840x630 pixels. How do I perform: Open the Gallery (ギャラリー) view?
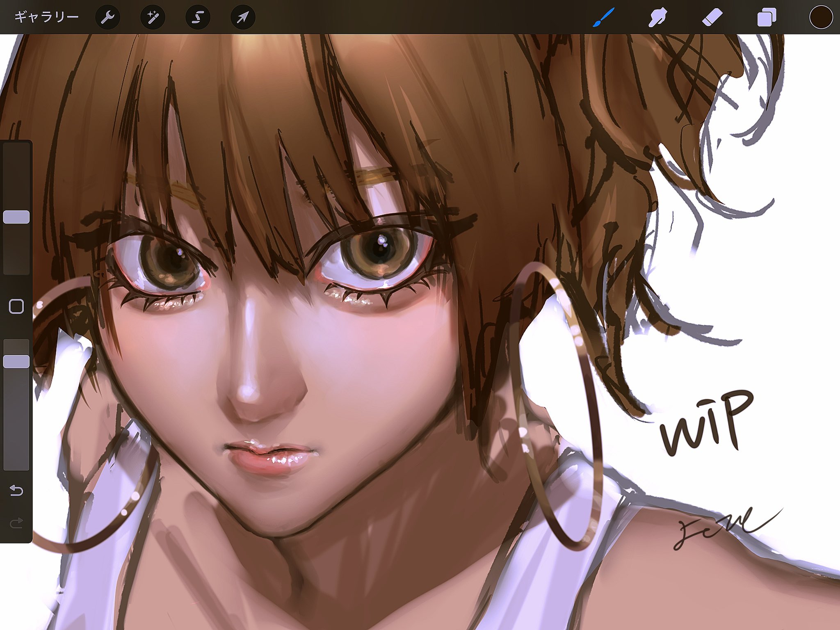click(x=46, y=17)
